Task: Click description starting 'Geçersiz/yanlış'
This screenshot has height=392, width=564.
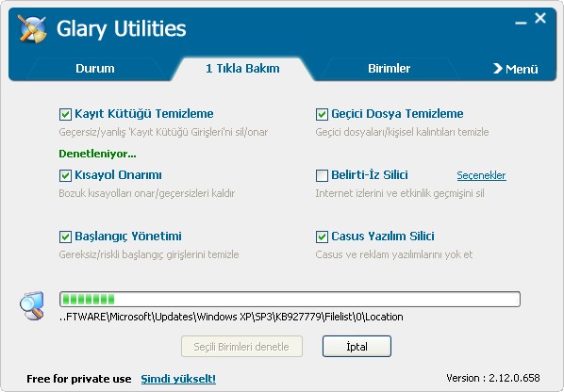Action: (x=163, y=132)
